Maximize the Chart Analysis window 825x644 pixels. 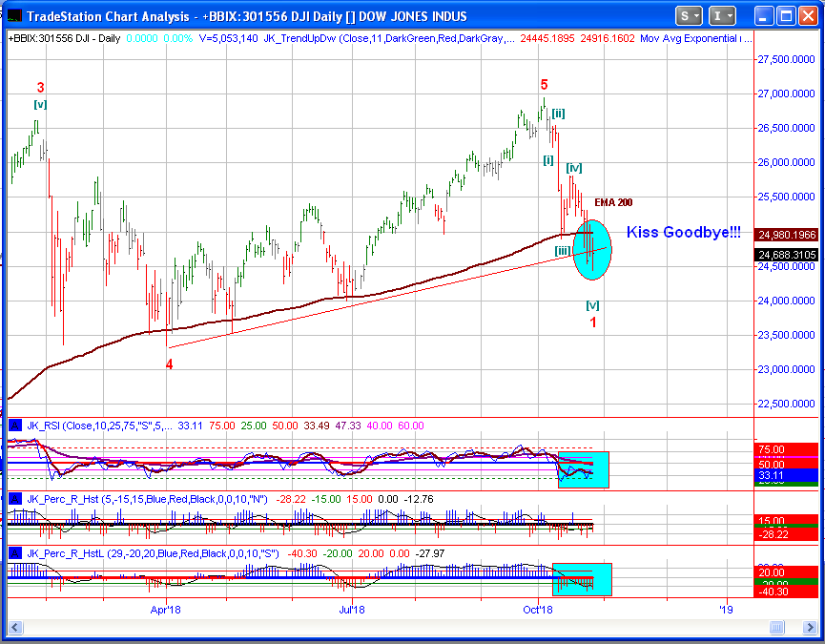[786, 16]
